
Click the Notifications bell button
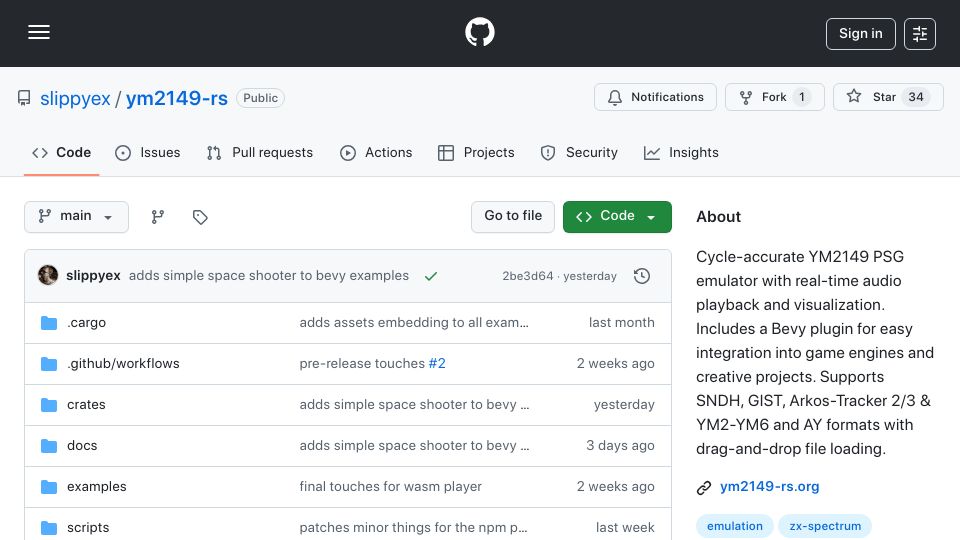pyautogui.click(x=655, y=97)
